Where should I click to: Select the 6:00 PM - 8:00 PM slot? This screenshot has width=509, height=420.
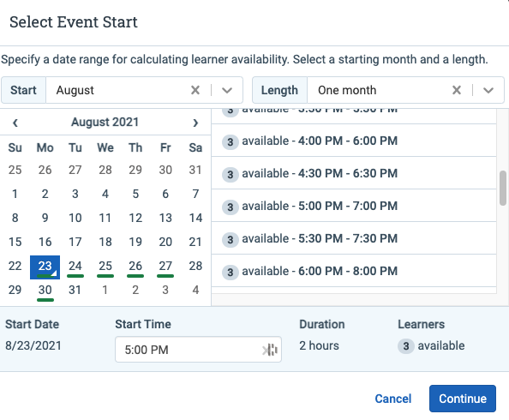[x=354, y=271]
